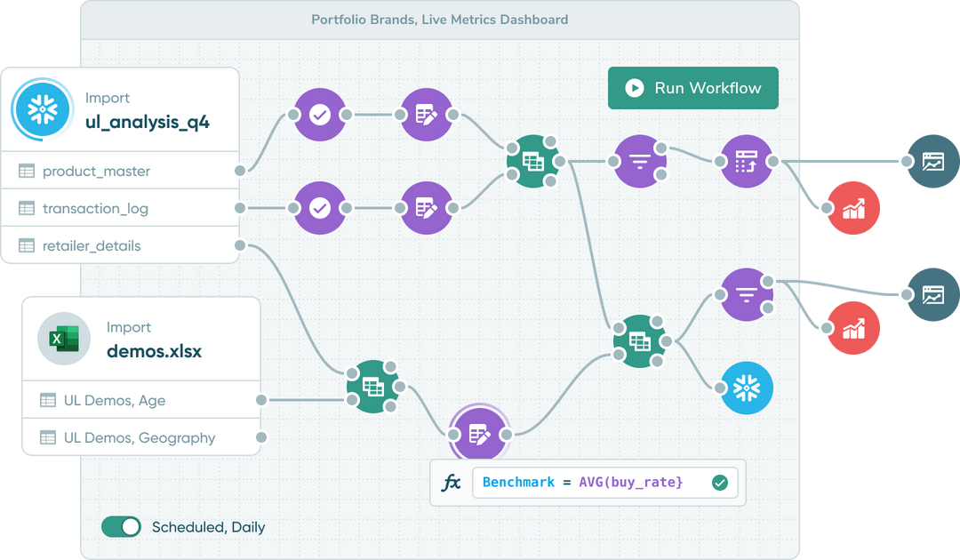Screen dimensions: 960x560
Task: Select the blue Snowflake export node
Action: [x=746, y=388]
